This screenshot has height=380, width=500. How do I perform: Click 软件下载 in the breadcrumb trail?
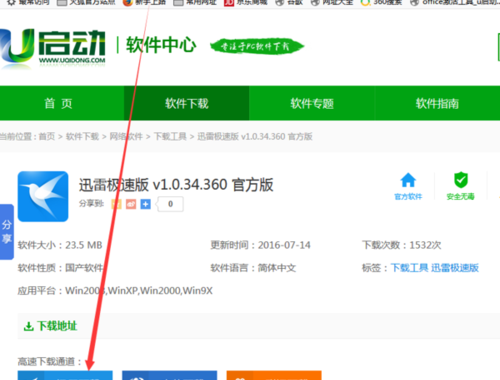(82, 137)
